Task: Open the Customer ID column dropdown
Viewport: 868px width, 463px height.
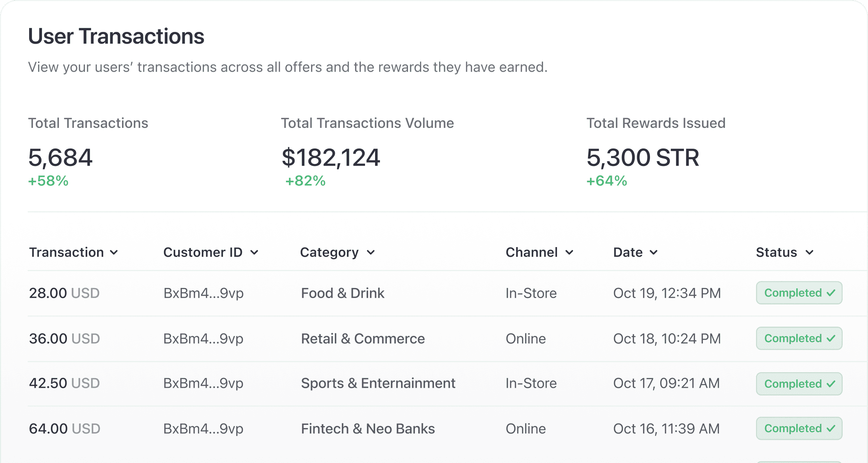Action: tap(254, 253)
